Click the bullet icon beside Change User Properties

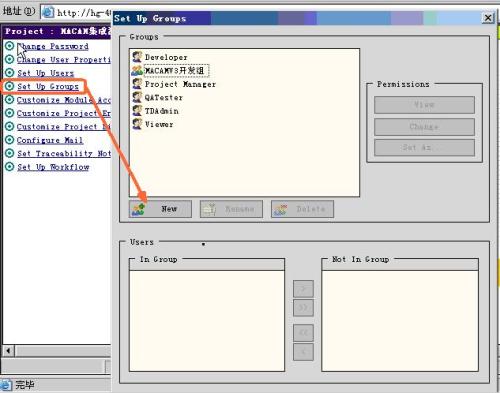click(10, 59)
